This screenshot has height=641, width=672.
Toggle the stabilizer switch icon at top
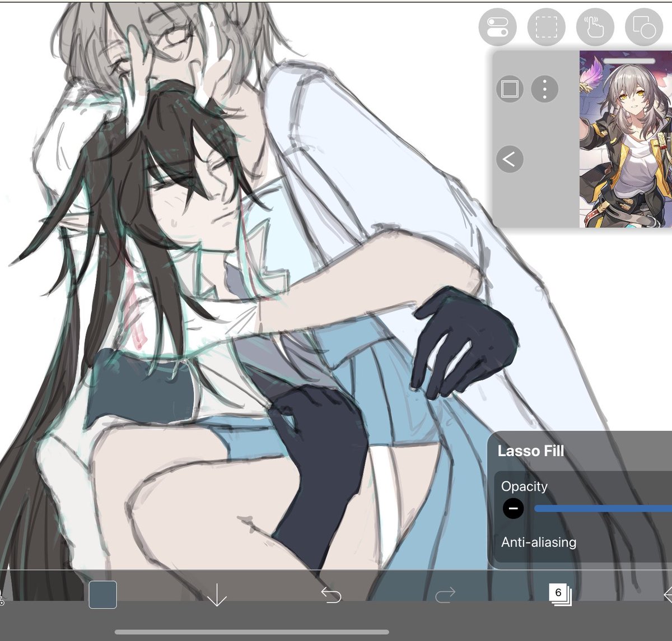click(x=497, y=27)
